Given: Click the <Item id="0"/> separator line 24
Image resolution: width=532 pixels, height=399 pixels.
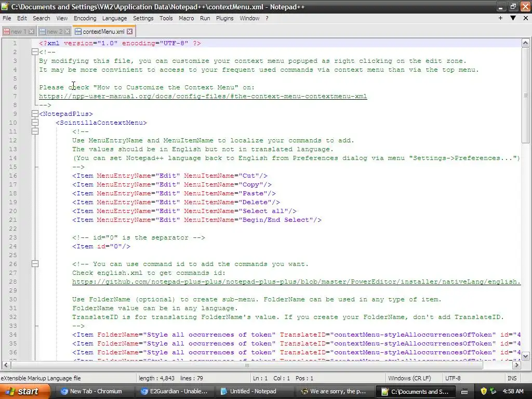Looking at the screenshot, I should [101, 246].
